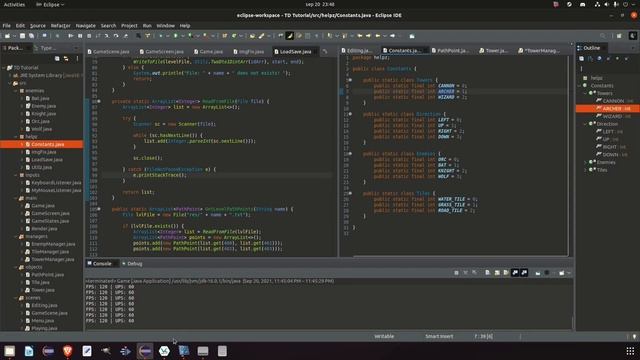Toggle Show Console When Standard Error Changes
Image resolution: width=640 pixels, height=360 pixels.
(x=524, y=273)
